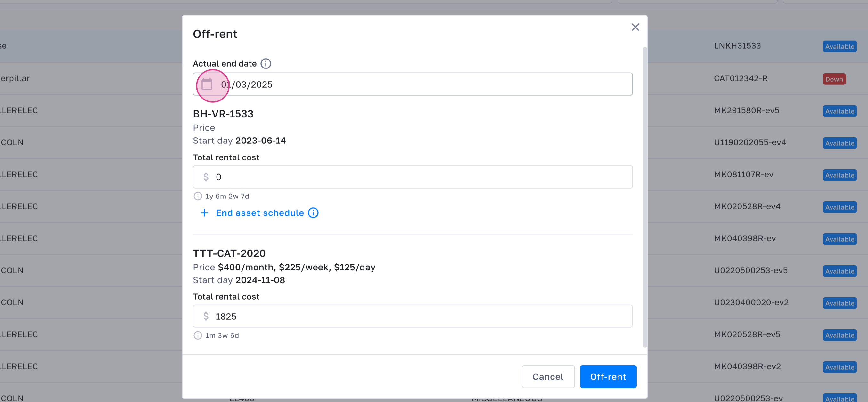Click info icon beside Actual end date
868x402 pixels.
coord(266,64)
